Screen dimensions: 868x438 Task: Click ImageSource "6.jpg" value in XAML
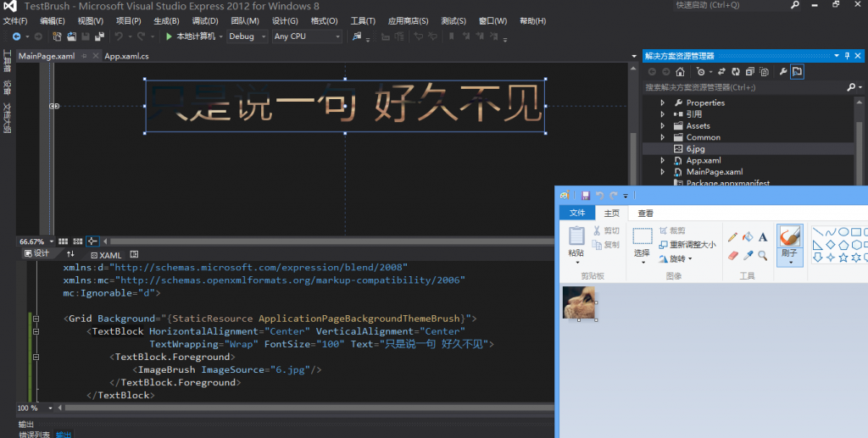pos(290,369)
